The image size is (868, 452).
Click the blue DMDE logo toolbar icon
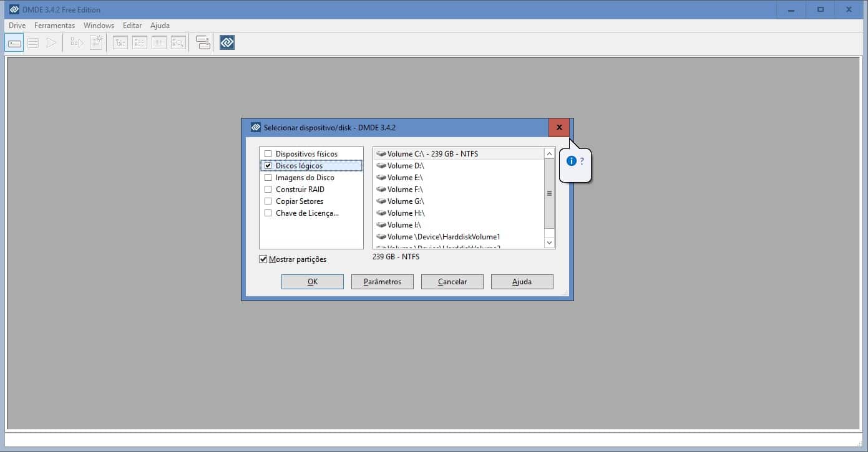(227, 43)
